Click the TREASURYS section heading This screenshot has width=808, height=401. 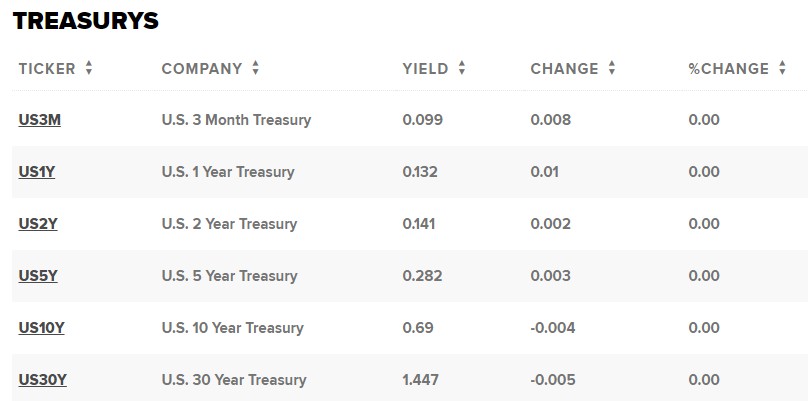pos(86,21)
